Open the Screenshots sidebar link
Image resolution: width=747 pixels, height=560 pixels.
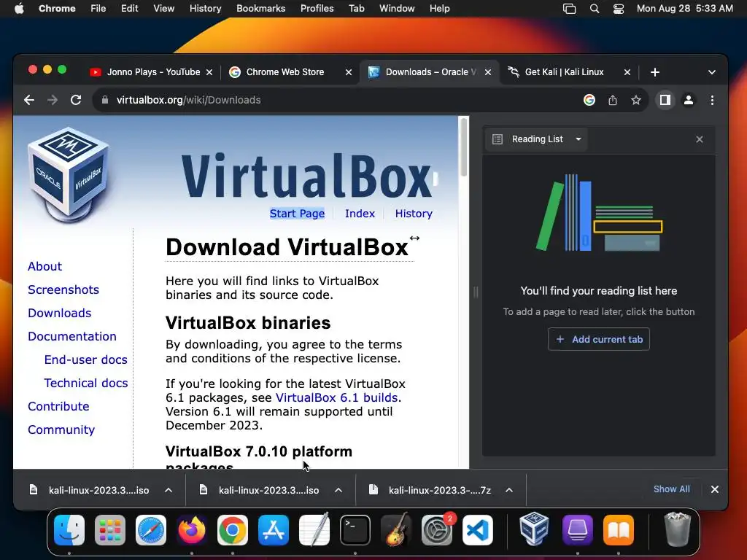63,289
